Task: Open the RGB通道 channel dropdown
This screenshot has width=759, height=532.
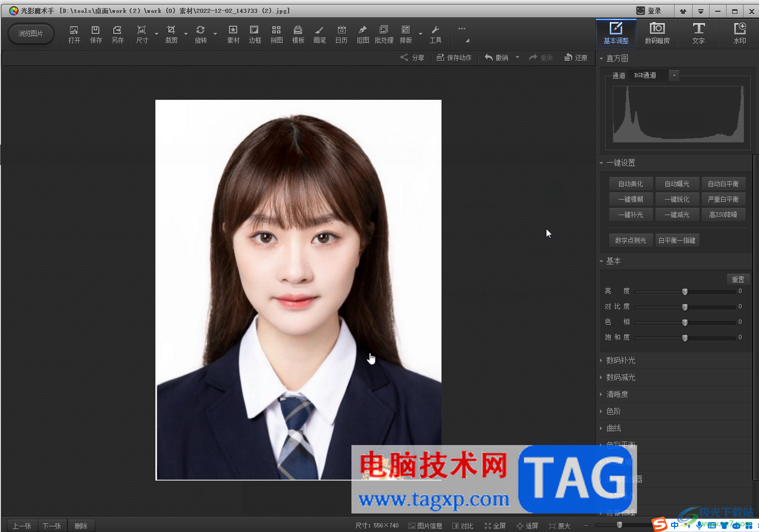Action: [674, 76]
